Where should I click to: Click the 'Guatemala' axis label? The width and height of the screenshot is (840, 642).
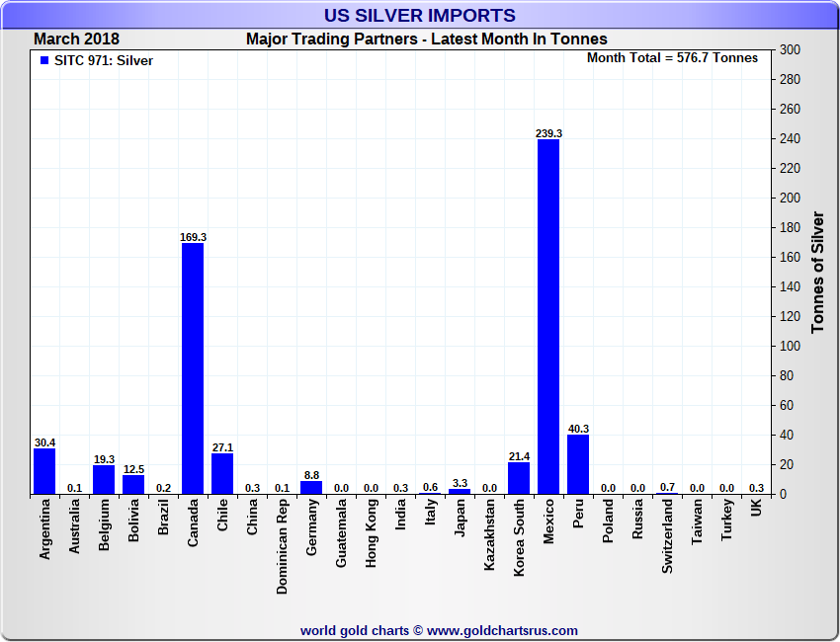(341, 532)
